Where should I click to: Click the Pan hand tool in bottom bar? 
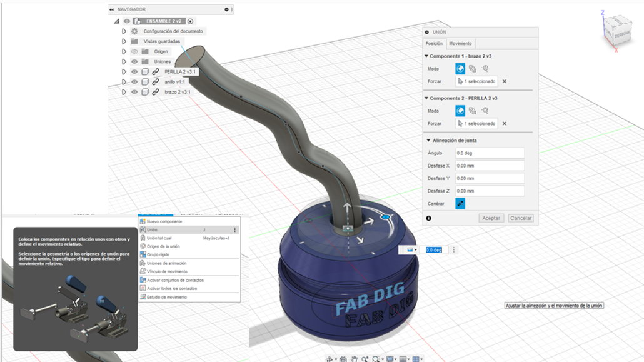pos(354,359)
